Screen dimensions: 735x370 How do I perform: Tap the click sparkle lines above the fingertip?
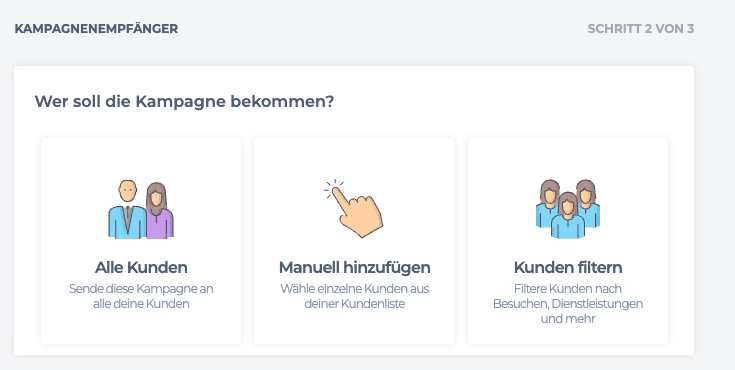coord(333,187)
